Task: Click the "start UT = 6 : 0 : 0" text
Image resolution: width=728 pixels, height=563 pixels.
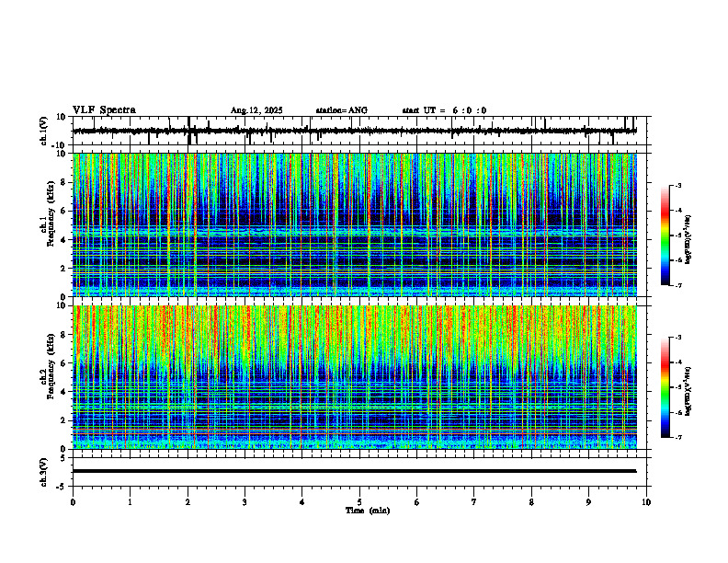Action: click(444, 110)
